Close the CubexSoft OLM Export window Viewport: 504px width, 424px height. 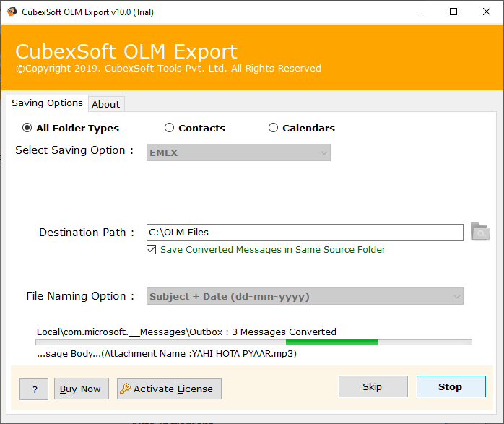(487, 12)
